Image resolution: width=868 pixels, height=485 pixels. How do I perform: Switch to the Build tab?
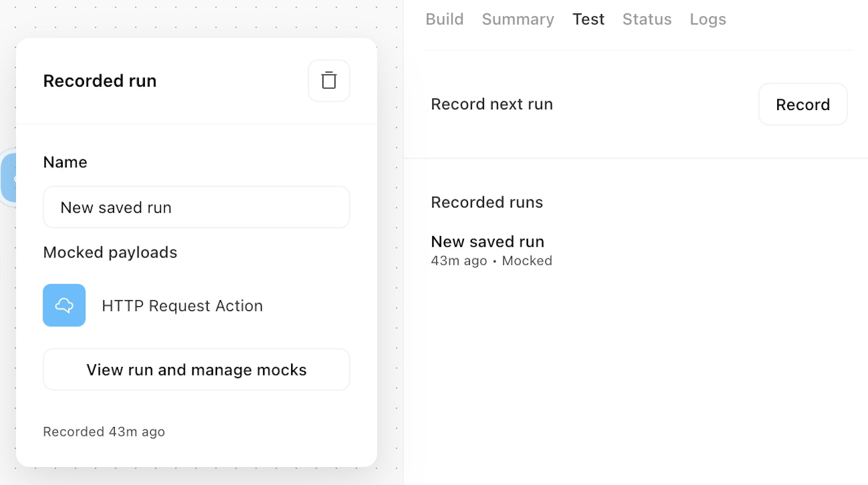(x=445, y=19)
